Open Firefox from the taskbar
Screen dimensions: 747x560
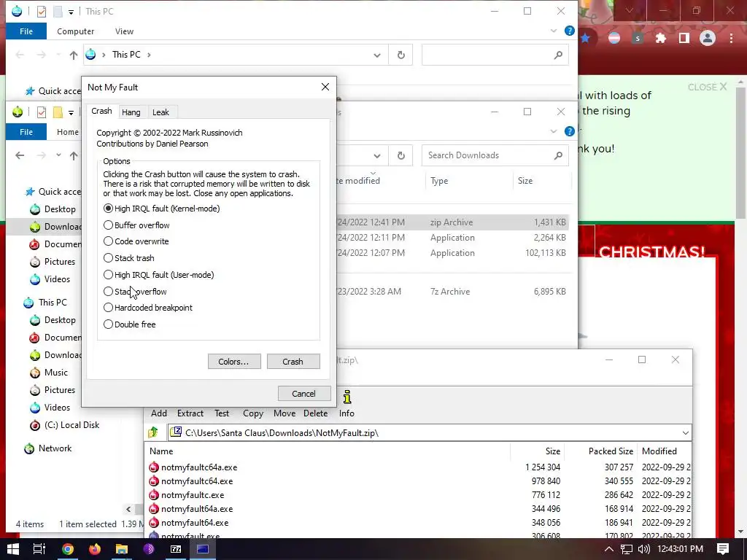[x=95, y=549]
